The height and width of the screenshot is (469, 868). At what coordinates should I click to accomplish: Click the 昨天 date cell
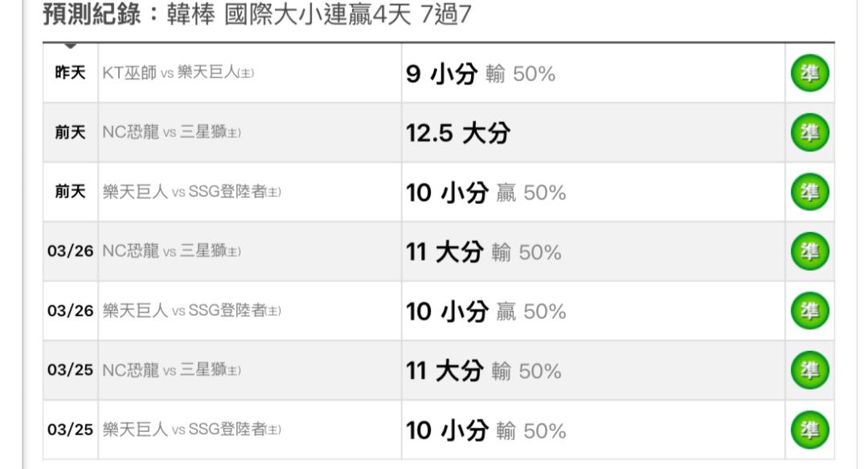pyautogui.click(x=70, y=72)
